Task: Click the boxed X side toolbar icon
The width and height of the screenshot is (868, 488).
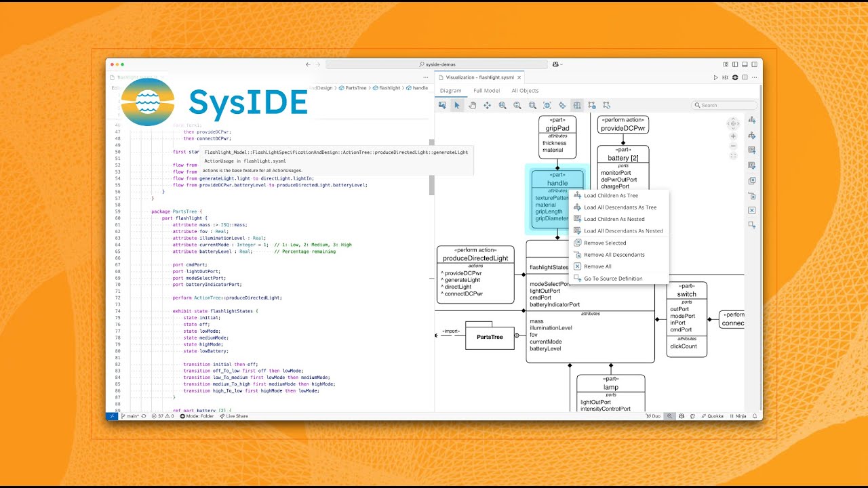Action: [752, 210]
